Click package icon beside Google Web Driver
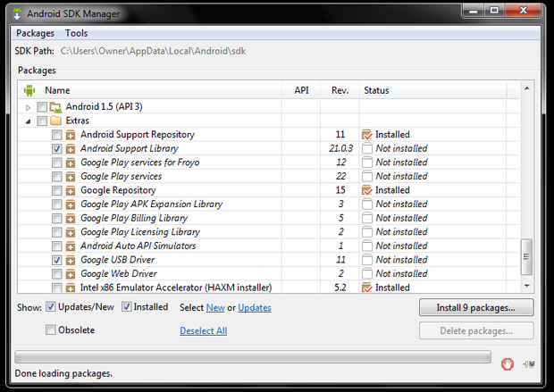 coord(71,274)
